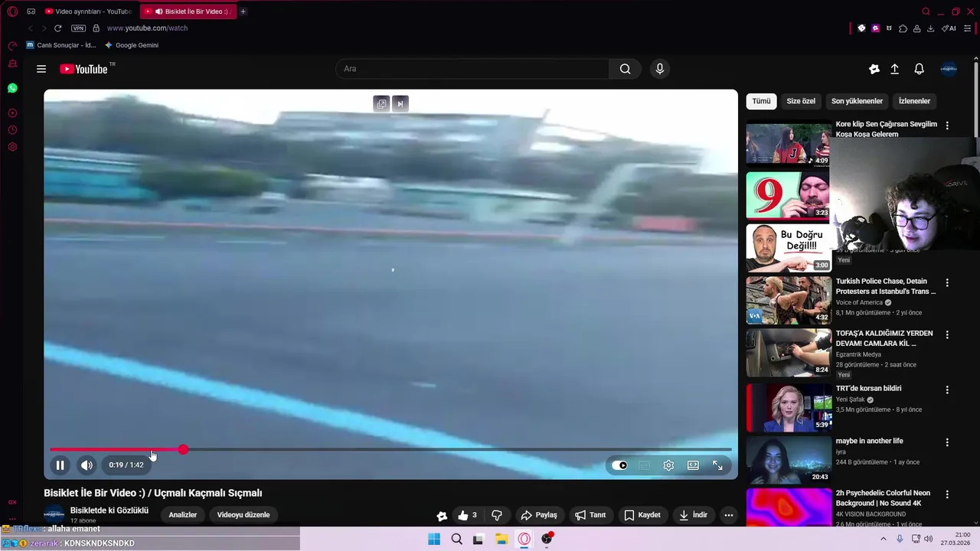The width and height of the screenshot is (980, 551).
Task: Open YouTube notifications bell
Action: [920, 69]
